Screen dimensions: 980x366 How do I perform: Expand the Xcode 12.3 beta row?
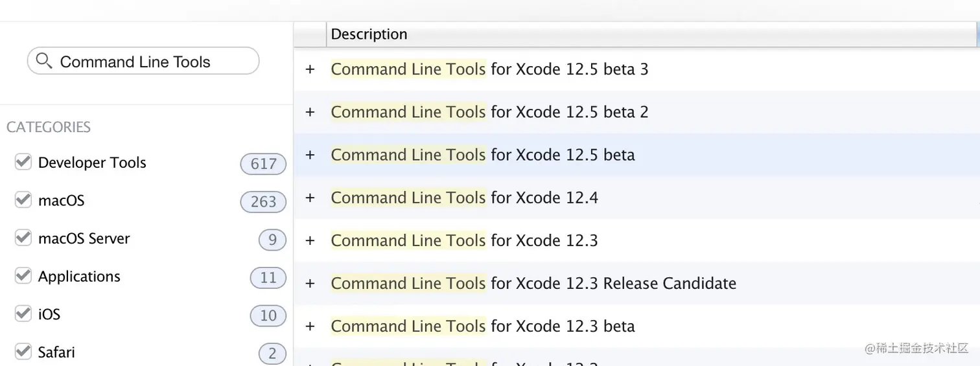310,326
